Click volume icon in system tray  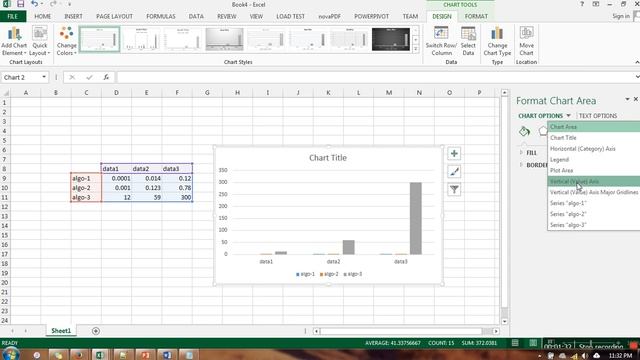pyautogui.click(x=585, y=356)
